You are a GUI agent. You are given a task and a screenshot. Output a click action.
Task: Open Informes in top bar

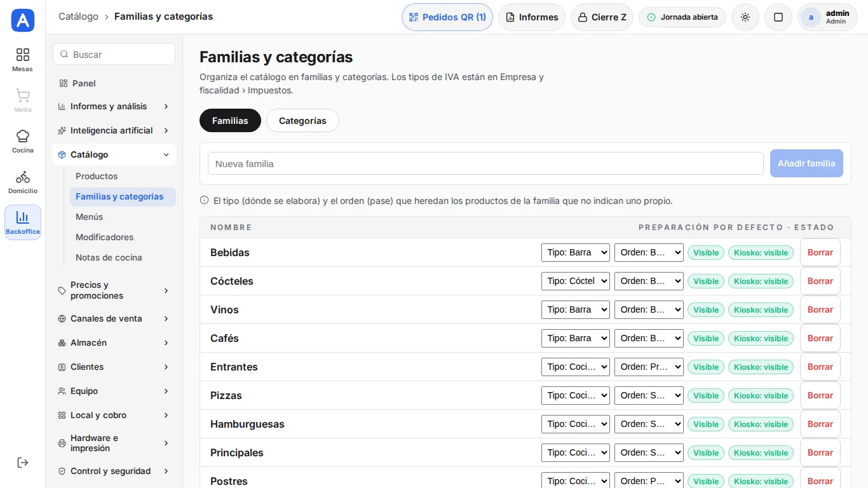pos(532,17)
